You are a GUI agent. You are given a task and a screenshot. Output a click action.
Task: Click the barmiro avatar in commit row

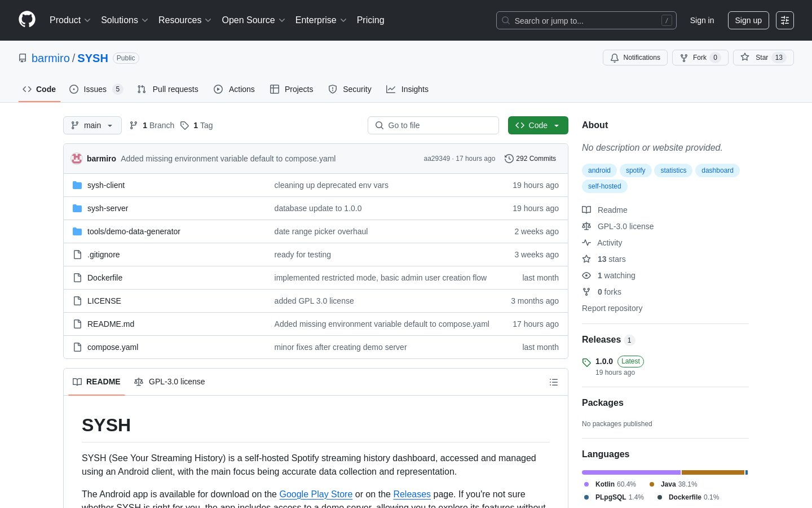(x=77, y=159)
